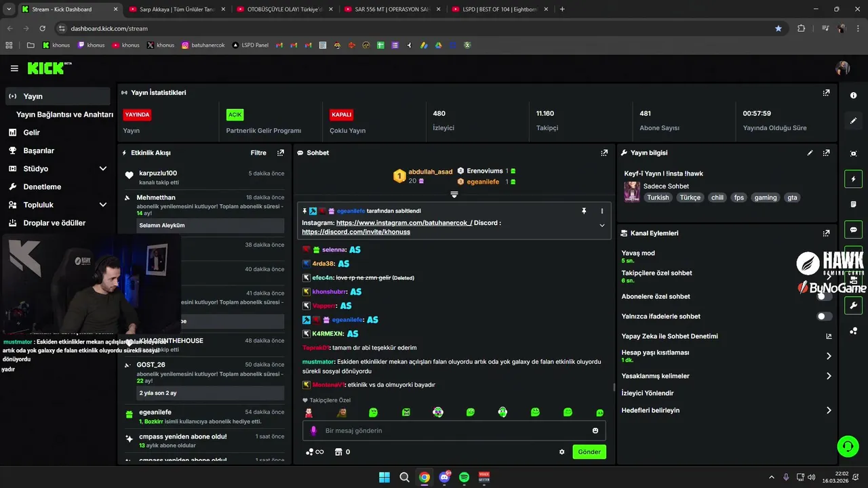
Task: Open the Instagram link in the pinned message
Action: pos(404,223)
